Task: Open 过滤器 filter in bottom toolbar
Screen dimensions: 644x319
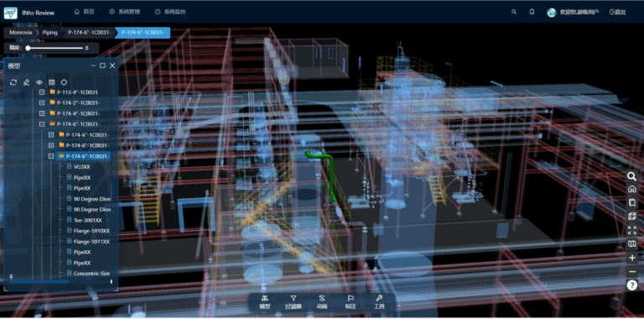Action: coord(293,302)
